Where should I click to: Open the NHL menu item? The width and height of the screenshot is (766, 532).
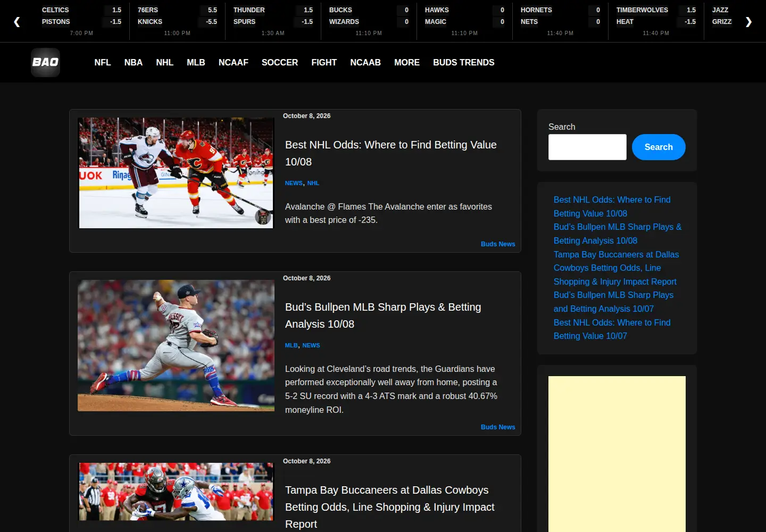[165, 62]
